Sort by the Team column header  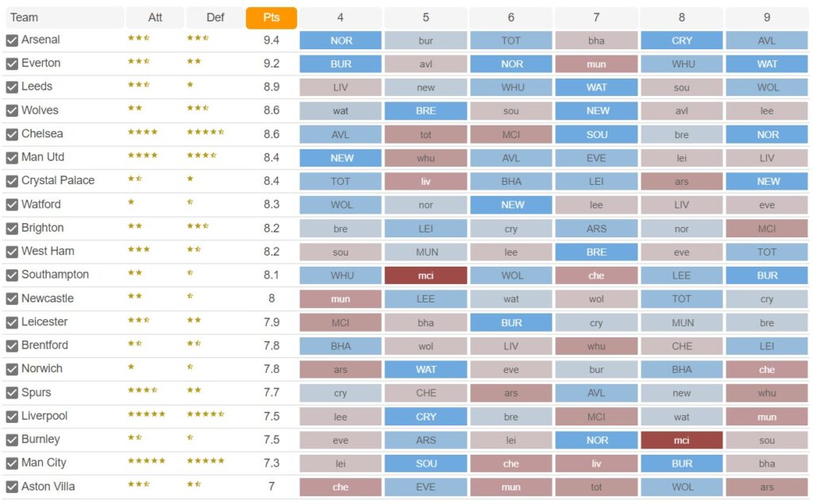coord(64,17)
